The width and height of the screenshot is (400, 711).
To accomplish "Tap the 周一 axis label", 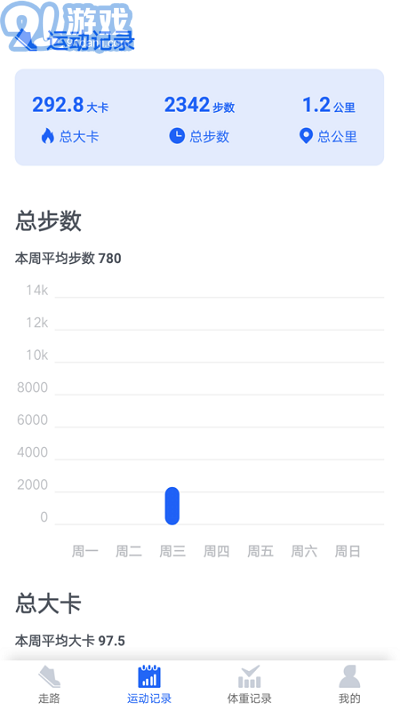I will click(85, 551).
